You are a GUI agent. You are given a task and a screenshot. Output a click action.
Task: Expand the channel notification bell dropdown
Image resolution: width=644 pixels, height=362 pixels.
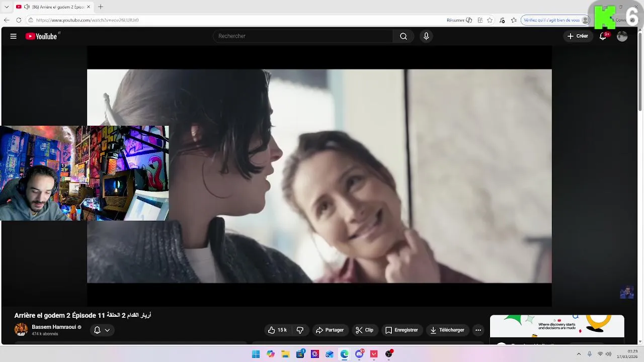(x=102, y=330)
